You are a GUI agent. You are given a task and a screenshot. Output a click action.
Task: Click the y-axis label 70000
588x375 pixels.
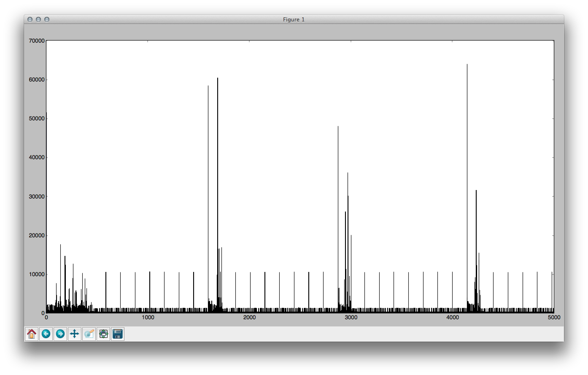pos(37,41)
